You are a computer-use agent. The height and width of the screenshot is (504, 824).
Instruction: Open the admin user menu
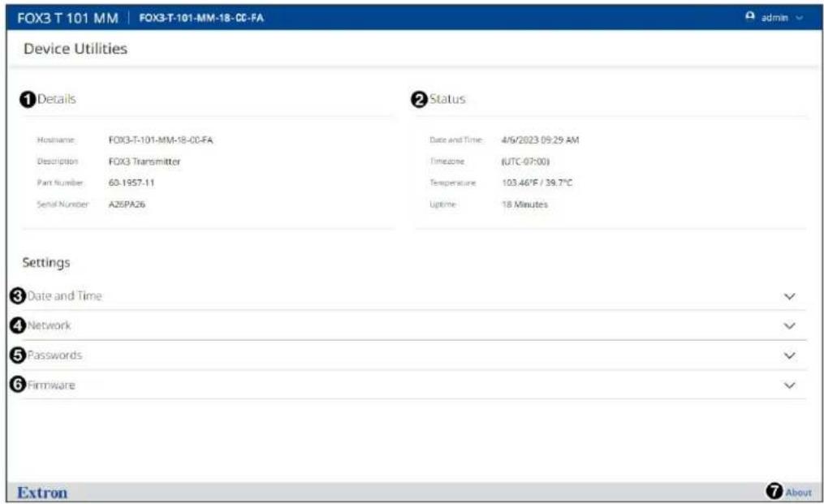coord(774,17)
